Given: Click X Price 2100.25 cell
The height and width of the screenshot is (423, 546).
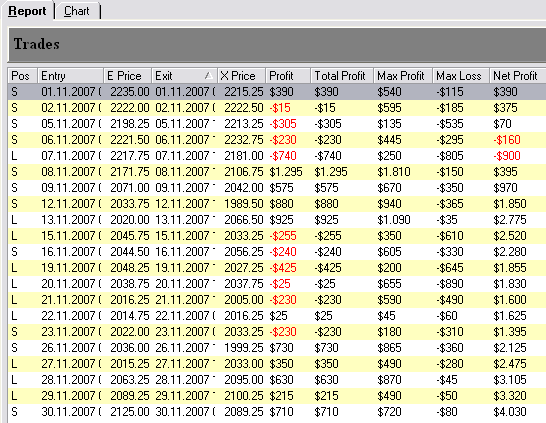Looking at the screenshot, I should [243, 396].
